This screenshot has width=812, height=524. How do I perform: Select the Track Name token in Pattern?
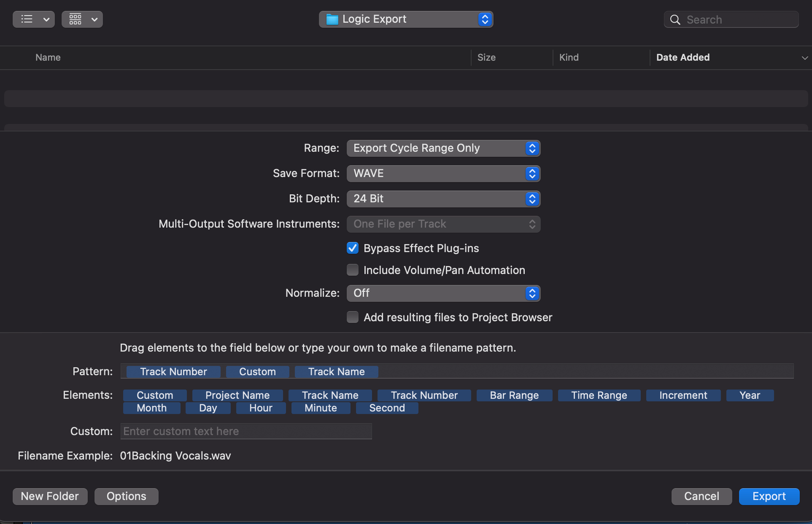tap(336, 372)
